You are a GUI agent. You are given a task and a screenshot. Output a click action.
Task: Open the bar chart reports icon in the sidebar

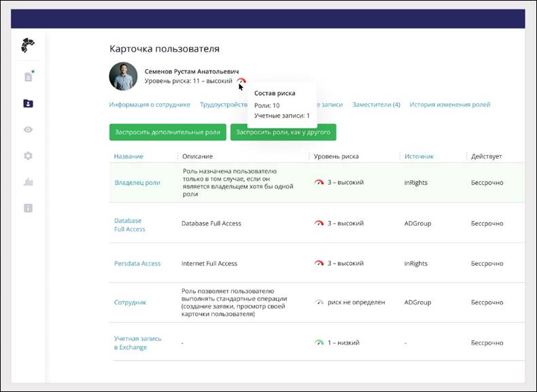28,182
